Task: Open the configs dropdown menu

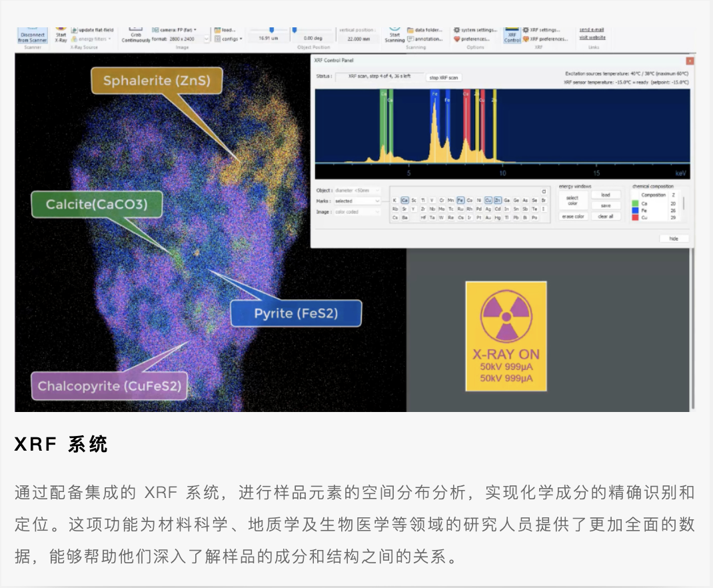Action: [231, 39]
